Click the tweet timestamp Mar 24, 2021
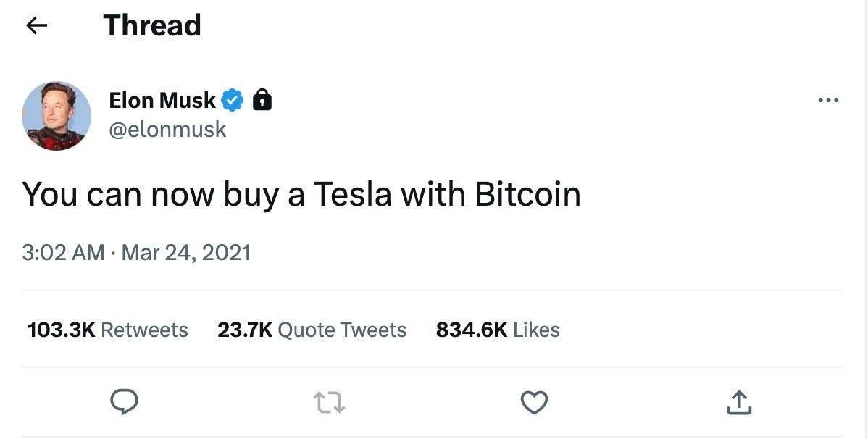868x439 pixels. 137,252
